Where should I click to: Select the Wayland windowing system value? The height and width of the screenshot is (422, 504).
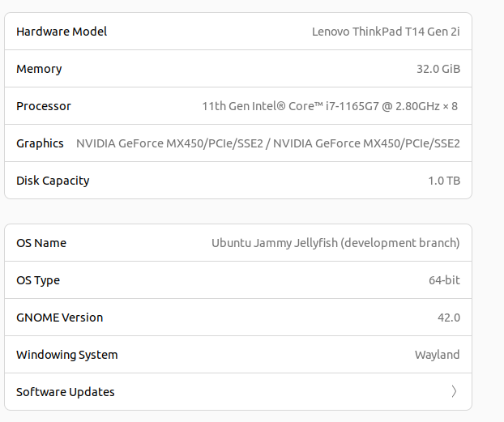[x=437, y=355]
